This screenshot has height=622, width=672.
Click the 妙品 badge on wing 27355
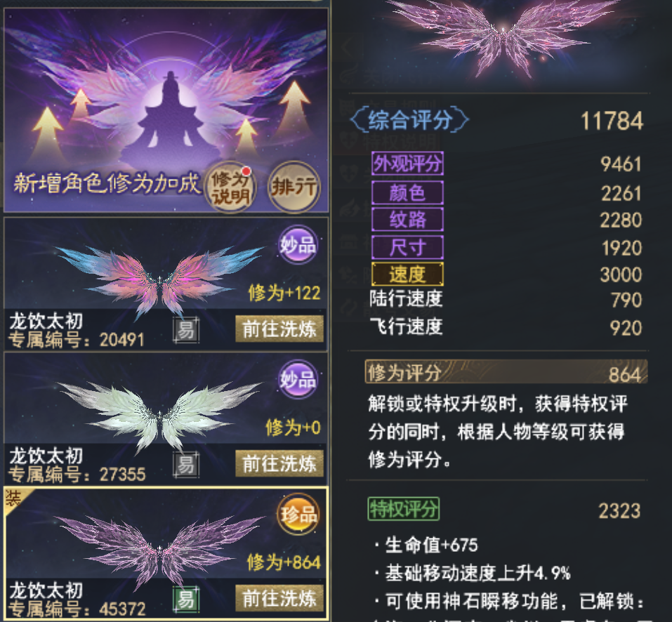pyautogui.click(x=298, y=379)
